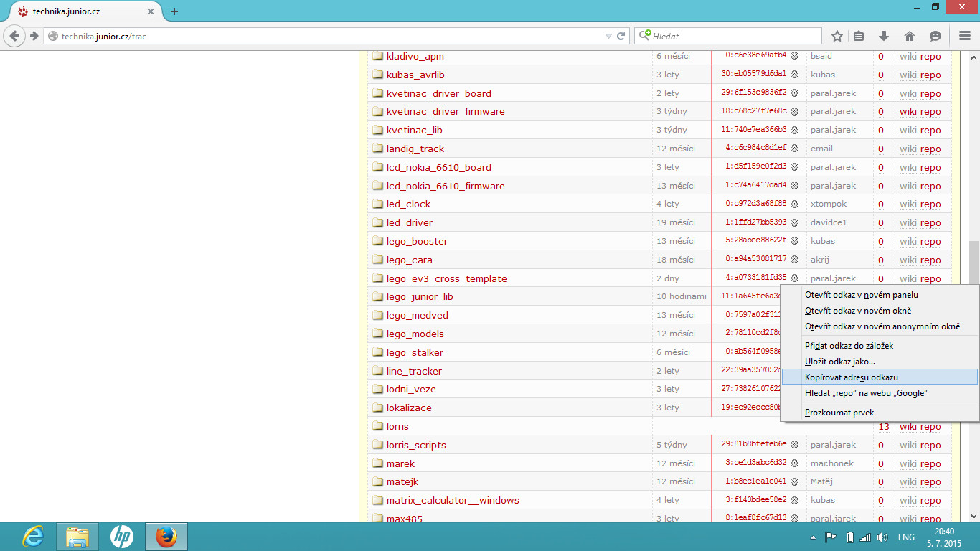Open the Firefox hamburger menu
This screenshot has height=551, width=980.
point(964,36)
